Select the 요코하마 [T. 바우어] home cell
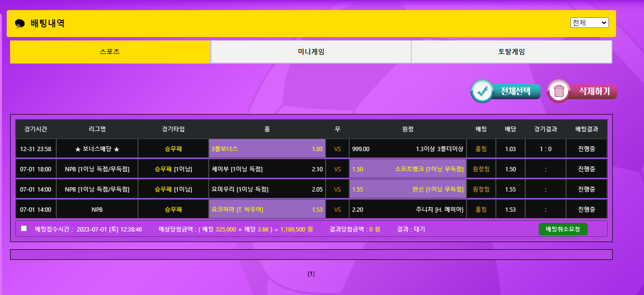Image resolution: width=644 pixels, height=295 pixels. point(267,209)
